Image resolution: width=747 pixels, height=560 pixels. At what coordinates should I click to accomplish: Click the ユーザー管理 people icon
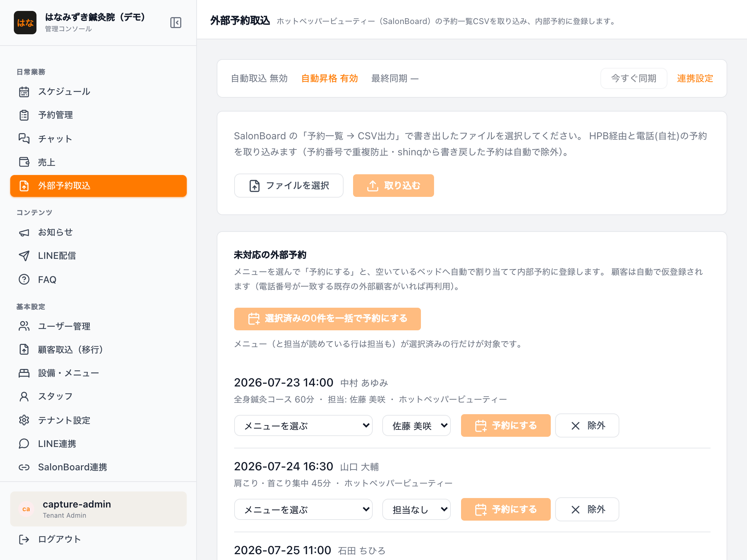24,326
